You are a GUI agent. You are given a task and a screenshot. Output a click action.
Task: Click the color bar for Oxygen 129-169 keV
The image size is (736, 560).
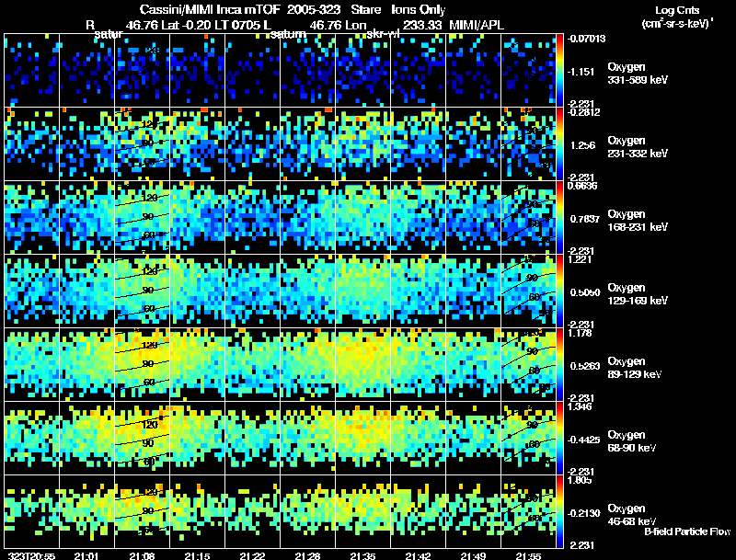559,291
